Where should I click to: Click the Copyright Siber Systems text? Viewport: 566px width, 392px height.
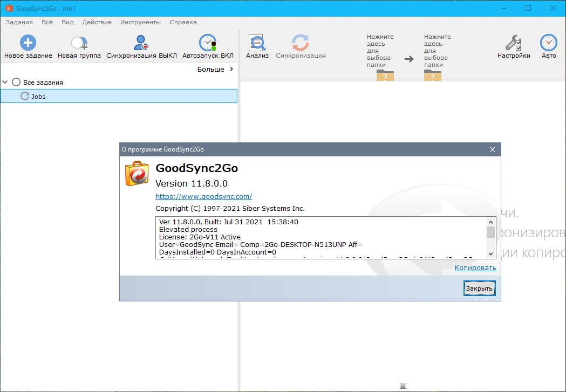(x=230, y=209)
